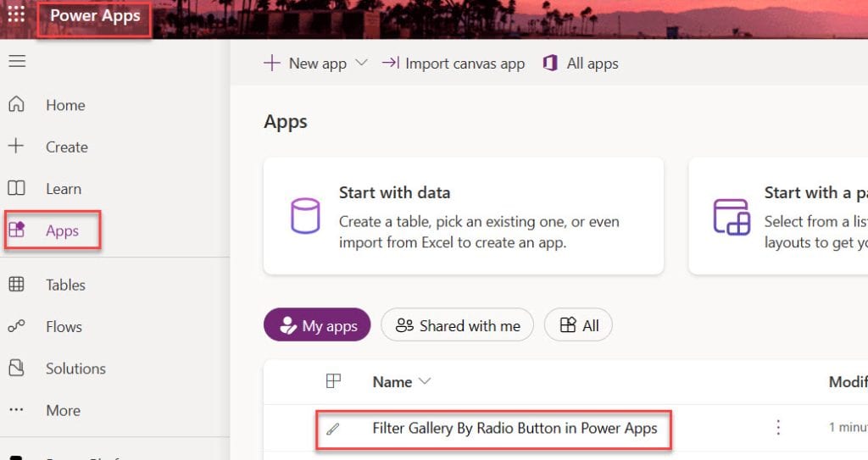Click the Power Apps title

[95, 16]
